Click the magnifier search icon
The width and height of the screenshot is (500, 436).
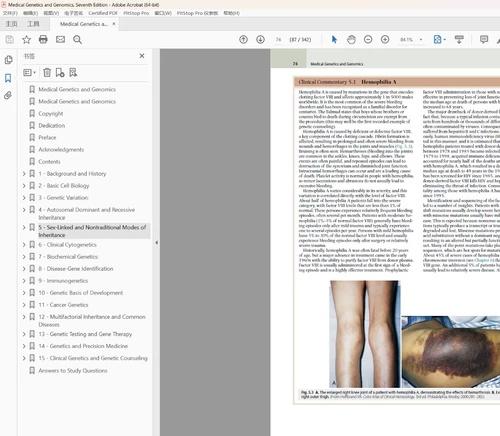pos(77,39)
